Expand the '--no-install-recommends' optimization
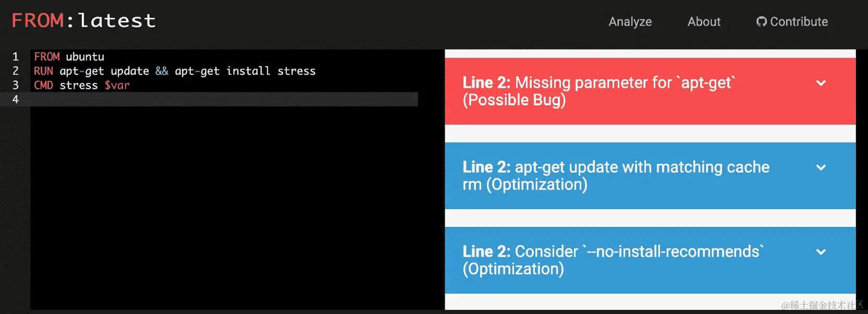The image size is (868, 314). [x=821, y=250]
